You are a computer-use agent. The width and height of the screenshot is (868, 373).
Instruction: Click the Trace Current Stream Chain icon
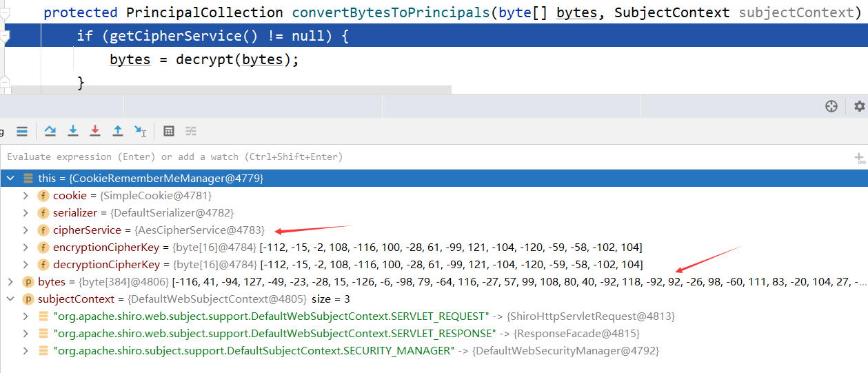(191, 130)
